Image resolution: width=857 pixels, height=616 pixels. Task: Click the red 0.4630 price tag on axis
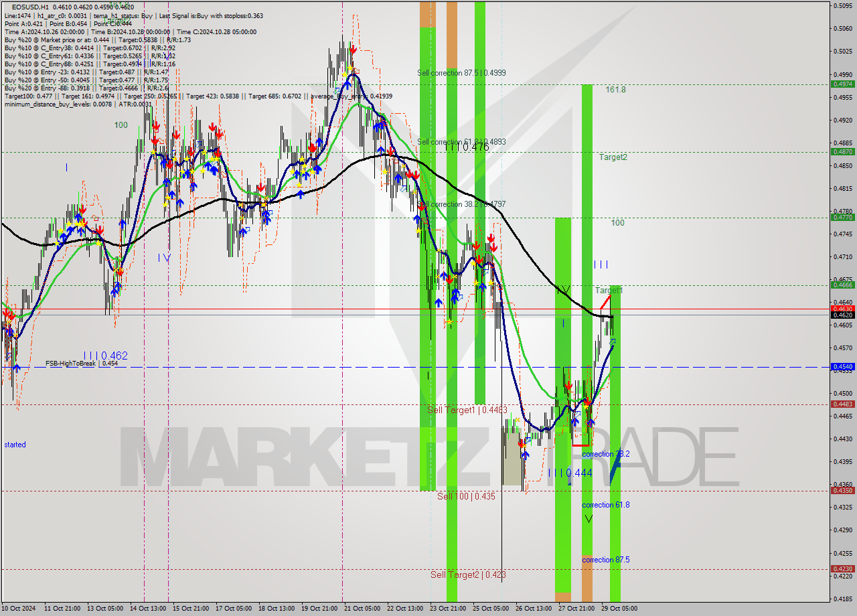coord(842,308)
